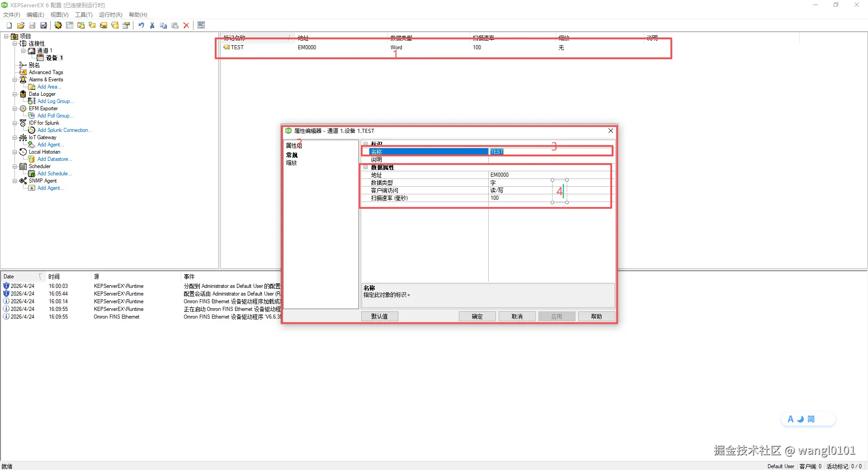Click the 帮助 button in the dialog
The image size is (868, 470).
click(597, 316)
